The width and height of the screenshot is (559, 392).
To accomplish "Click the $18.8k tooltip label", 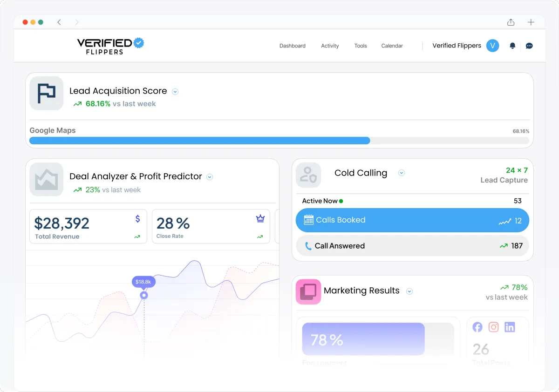I will pos(143,282).
